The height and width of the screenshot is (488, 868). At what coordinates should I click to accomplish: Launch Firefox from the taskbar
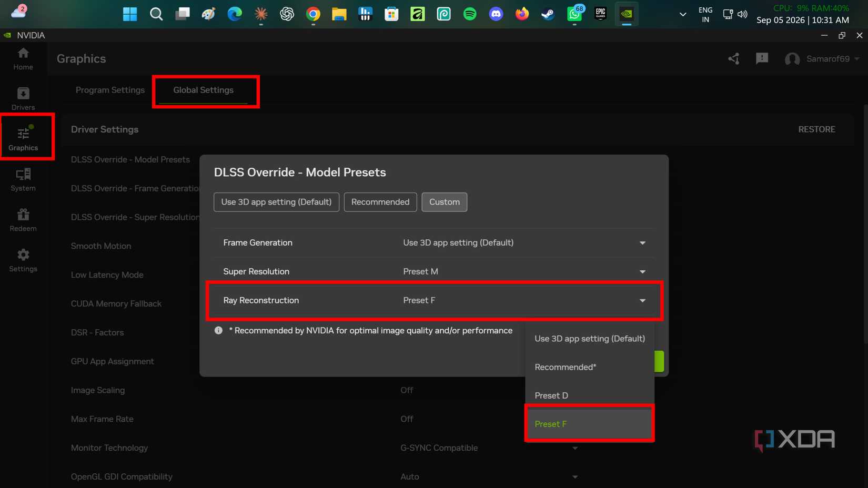coord(522,14)
